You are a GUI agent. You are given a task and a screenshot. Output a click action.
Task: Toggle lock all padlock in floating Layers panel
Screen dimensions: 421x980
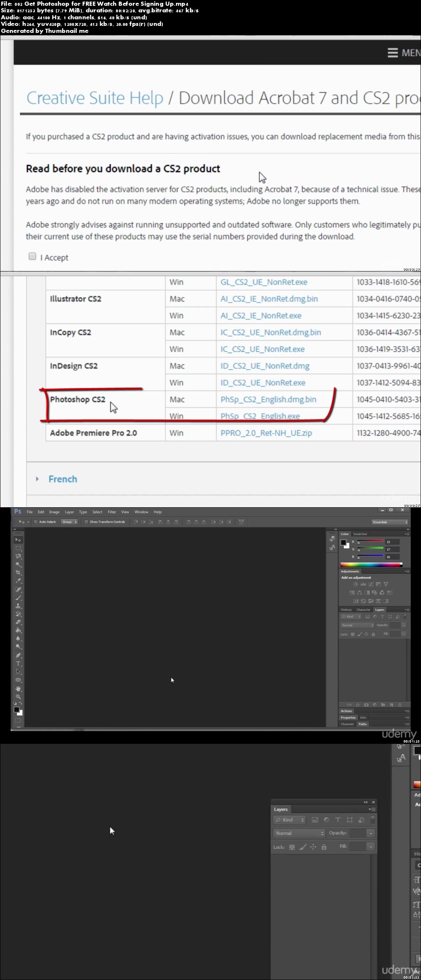click(x=324, y=847)
